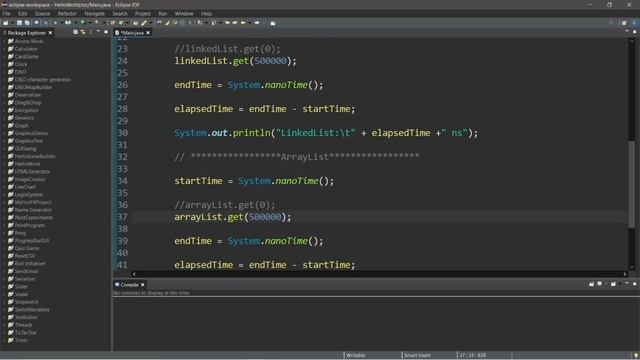Select the Threads project
The height and width of the screenshot is (360, 640).
pos(23,325)
